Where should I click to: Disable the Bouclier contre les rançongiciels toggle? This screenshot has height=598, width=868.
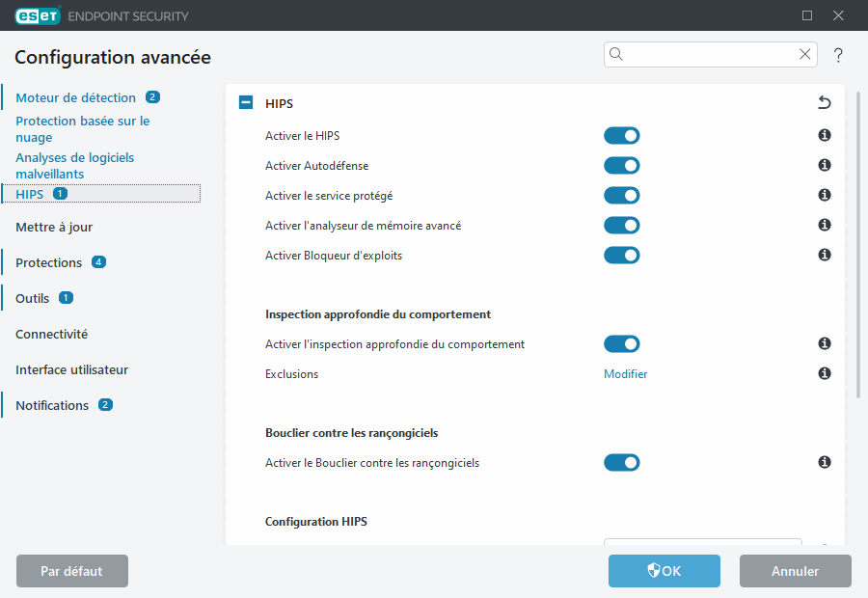click(x=621, y=462)
